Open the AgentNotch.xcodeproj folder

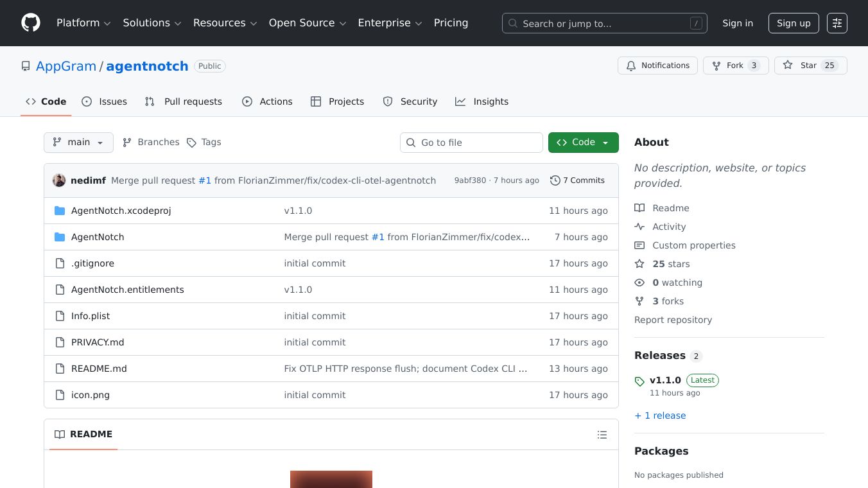121,211
